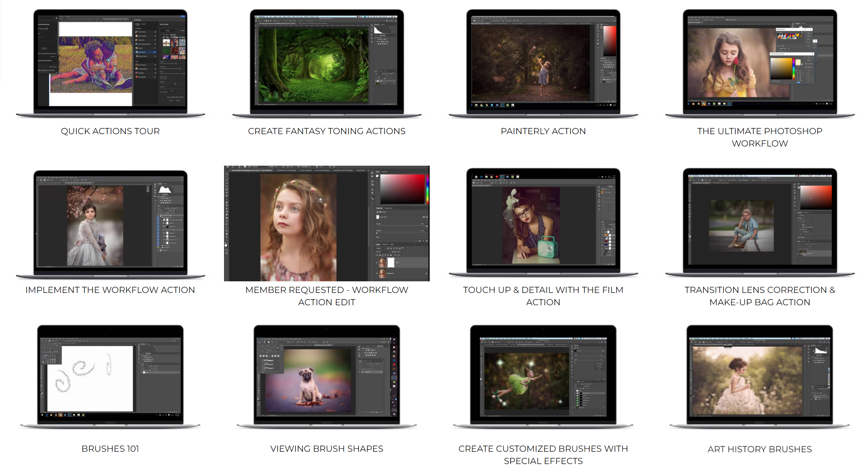Open the Quick Actions Tour title link
The image size is (868, 472).
110,131
